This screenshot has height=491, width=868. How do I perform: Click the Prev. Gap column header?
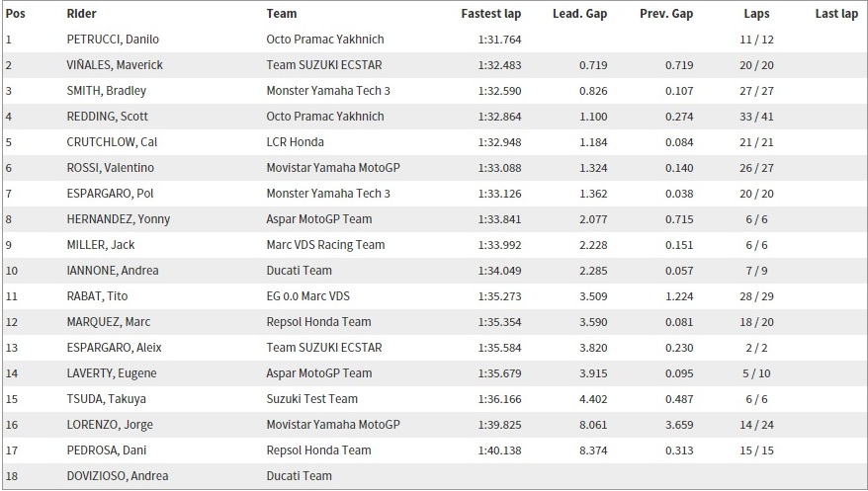pos(666,14)
